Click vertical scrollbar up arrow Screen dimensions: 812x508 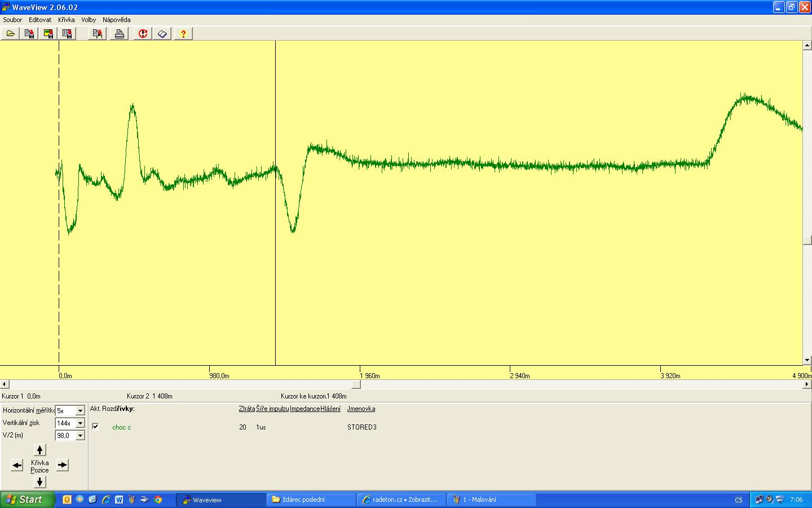click(807, 45)
